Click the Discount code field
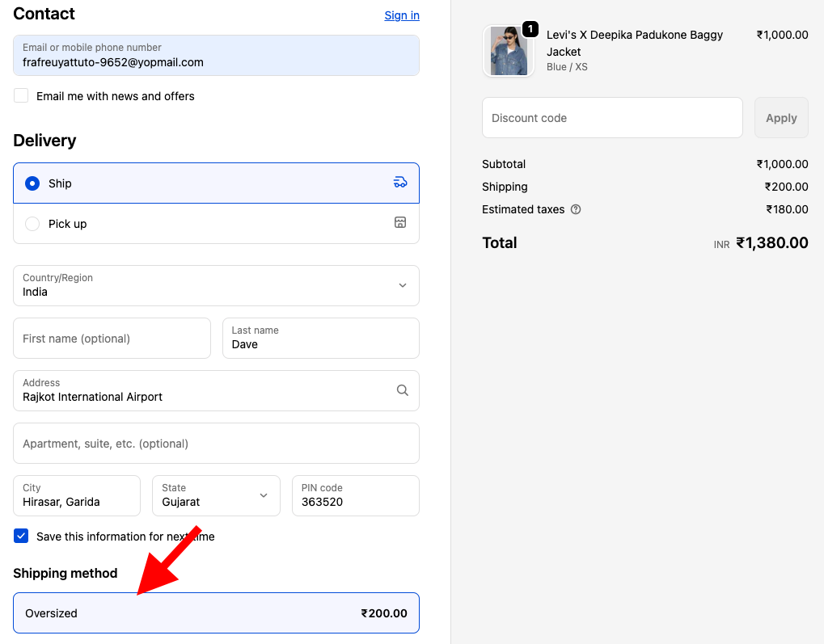The width and height of the screenshot is (824, 644). [x=612, y=118]
